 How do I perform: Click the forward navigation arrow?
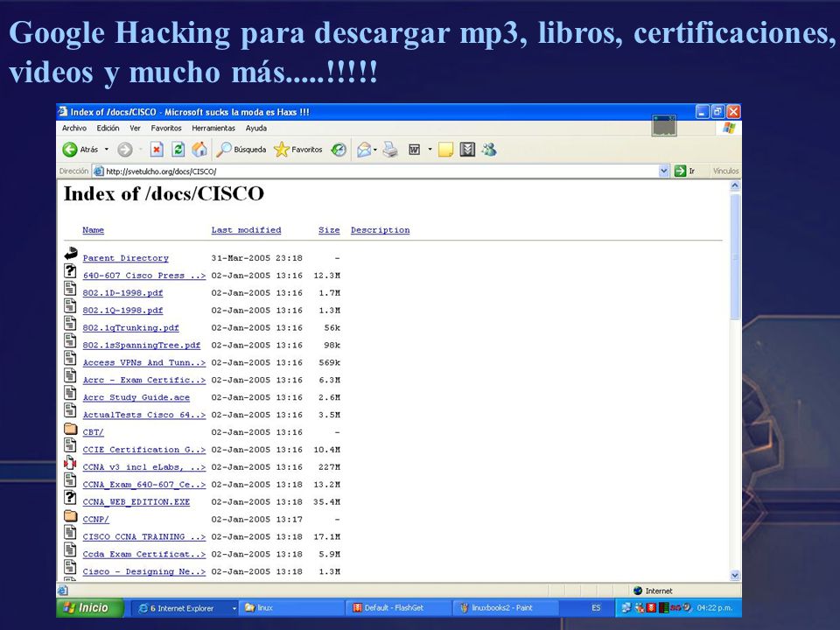pos(125,150)
